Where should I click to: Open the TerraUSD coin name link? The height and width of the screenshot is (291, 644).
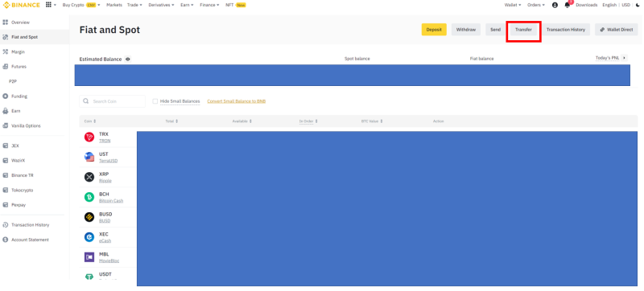(x=108, y=161)
